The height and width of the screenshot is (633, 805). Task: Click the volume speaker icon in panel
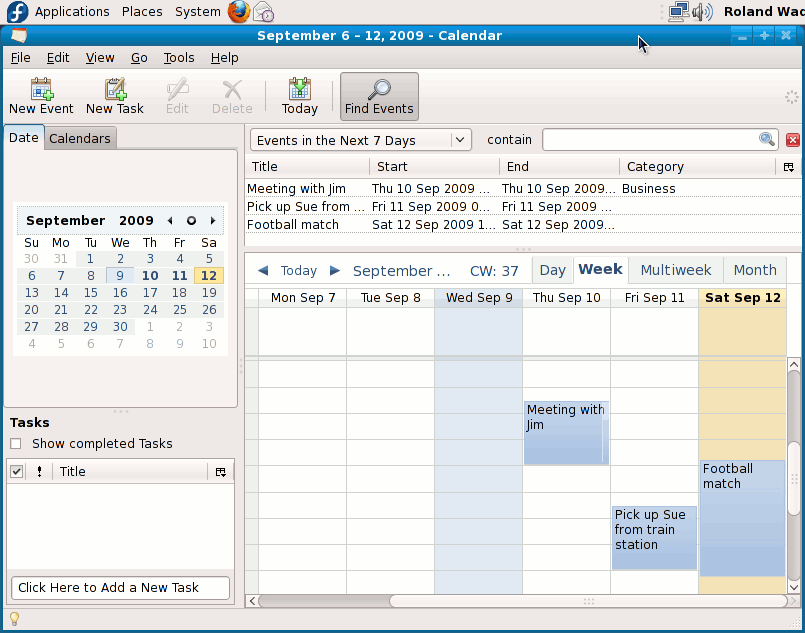702,12
